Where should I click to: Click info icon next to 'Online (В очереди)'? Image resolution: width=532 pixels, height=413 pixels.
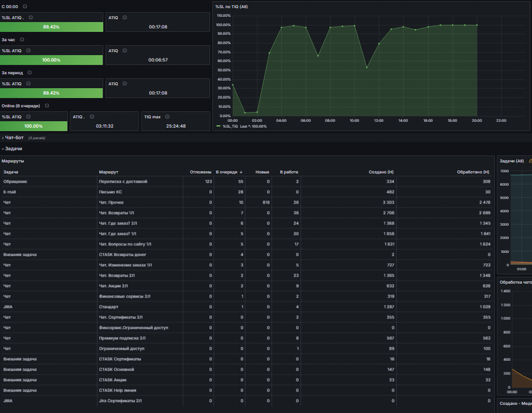click(x=47, y=106)
